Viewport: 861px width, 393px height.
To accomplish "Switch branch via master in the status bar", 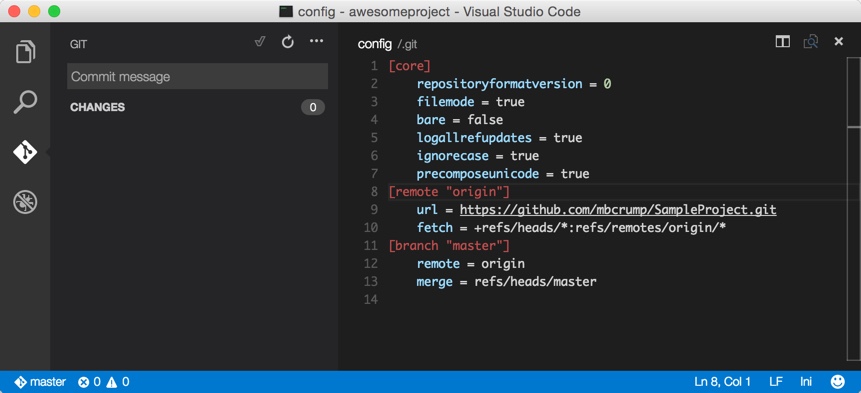I will pyautogui.click(x=48, y=381).
